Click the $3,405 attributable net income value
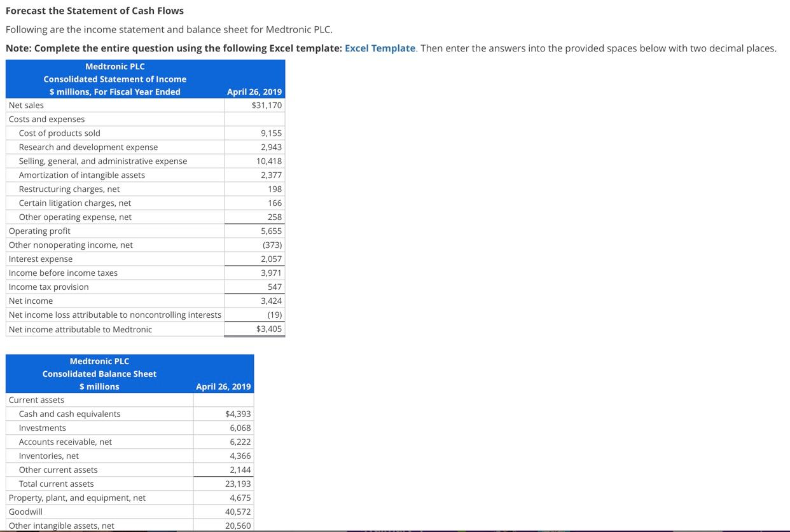790x532 pixels. click(x=269, y=329)
